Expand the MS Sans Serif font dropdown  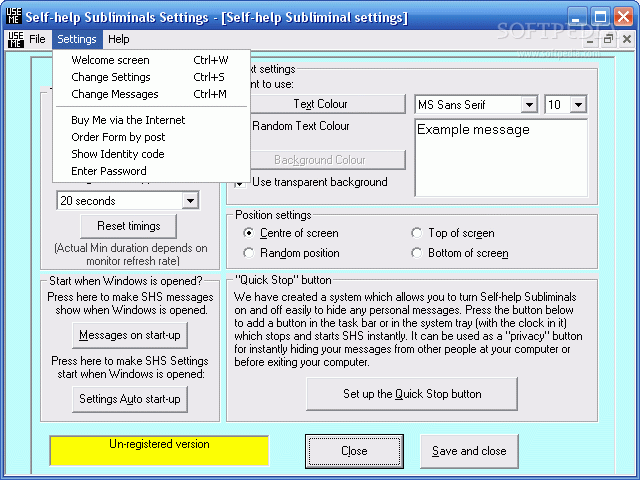(x=529, y=105)
